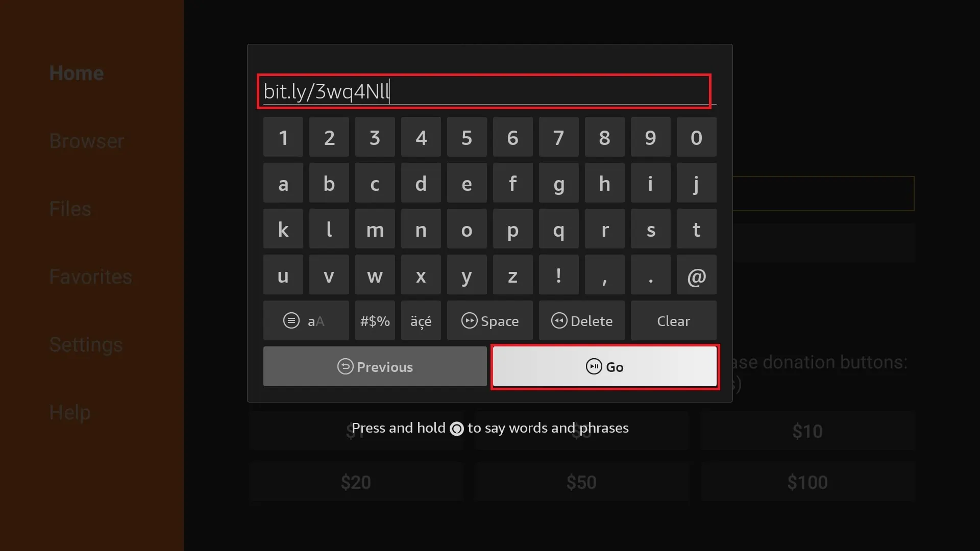
Task: Toggle voice input with press-hold button
Action: click(456, 428)
